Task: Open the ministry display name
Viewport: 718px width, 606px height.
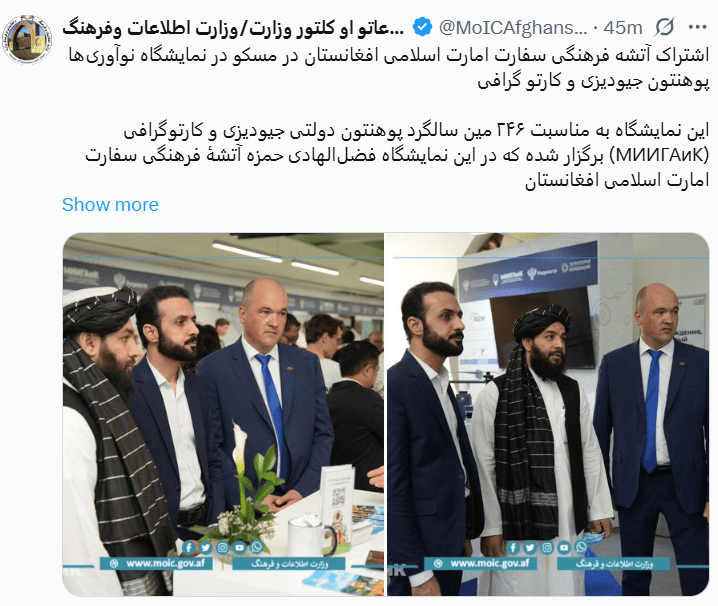Action: [x=233, y=28]
